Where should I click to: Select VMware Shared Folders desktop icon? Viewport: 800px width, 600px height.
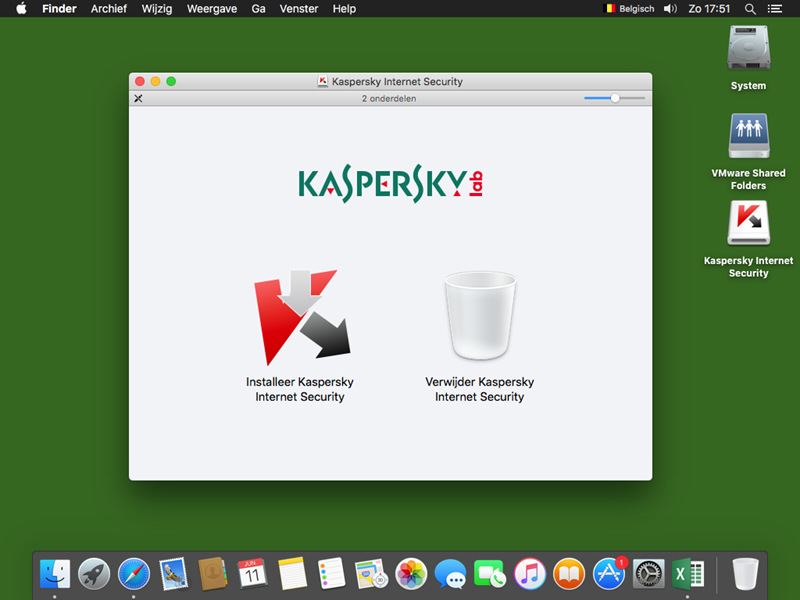point(748,136)
